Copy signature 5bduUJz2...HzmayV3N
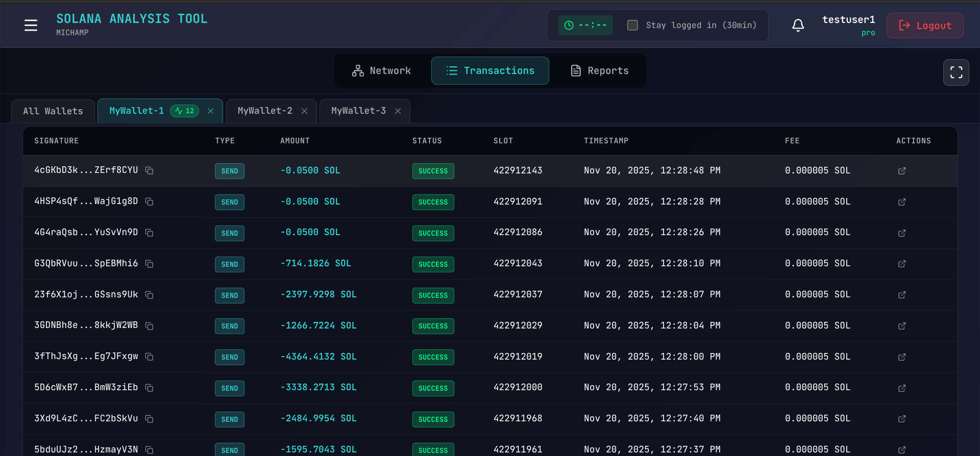The image size is (980, 456). (149, 450)
